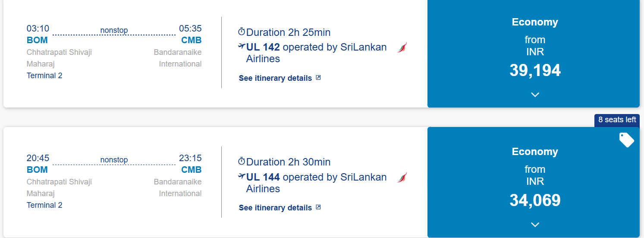Click the SriLankan Airlines logo for UL 142
This screenshot has height=238, width=644.
pyautogui.click(x=402, y=48)
